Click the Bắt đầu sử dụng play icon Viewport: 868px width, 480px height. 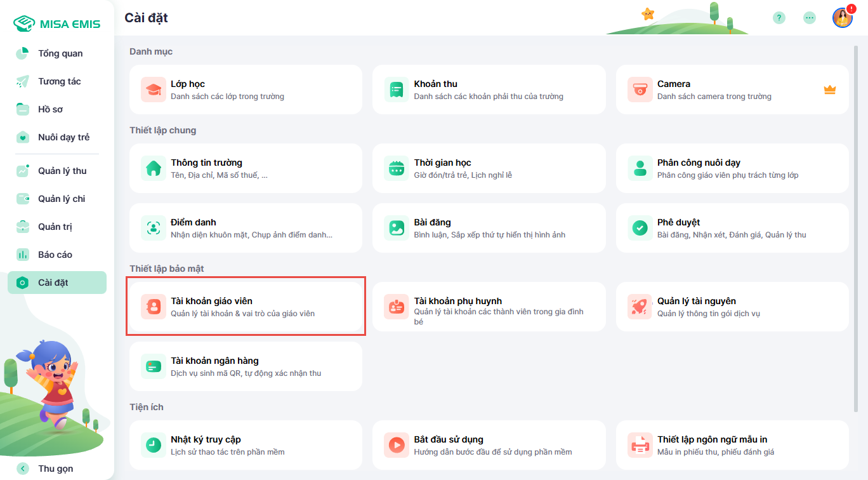coord(397,445)
